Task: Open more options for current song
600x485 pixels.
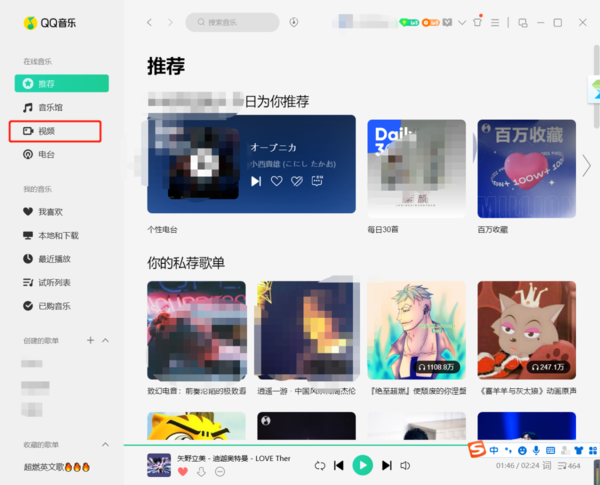Action: pyautogui.click(x=220, y=472)
